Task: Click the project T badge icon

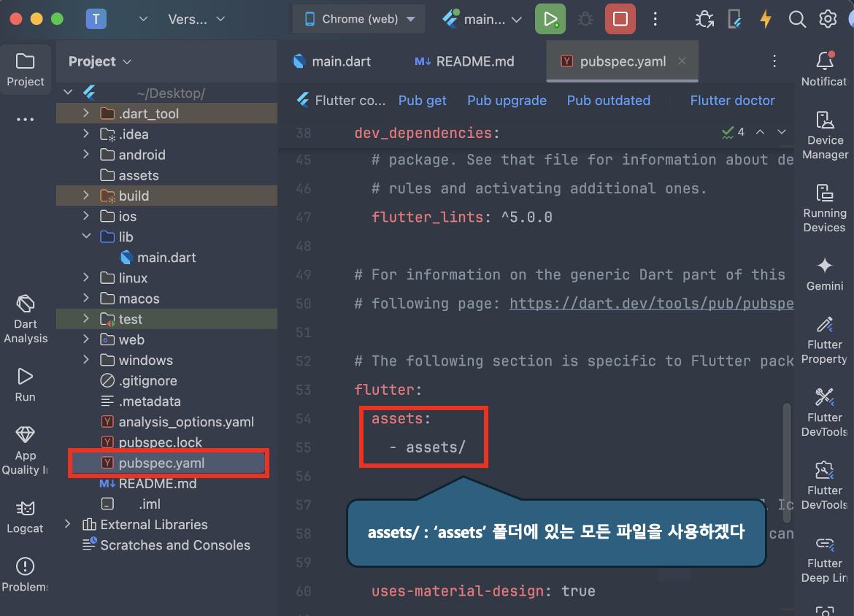Action: pyautogui.click(x=96, y=19)
